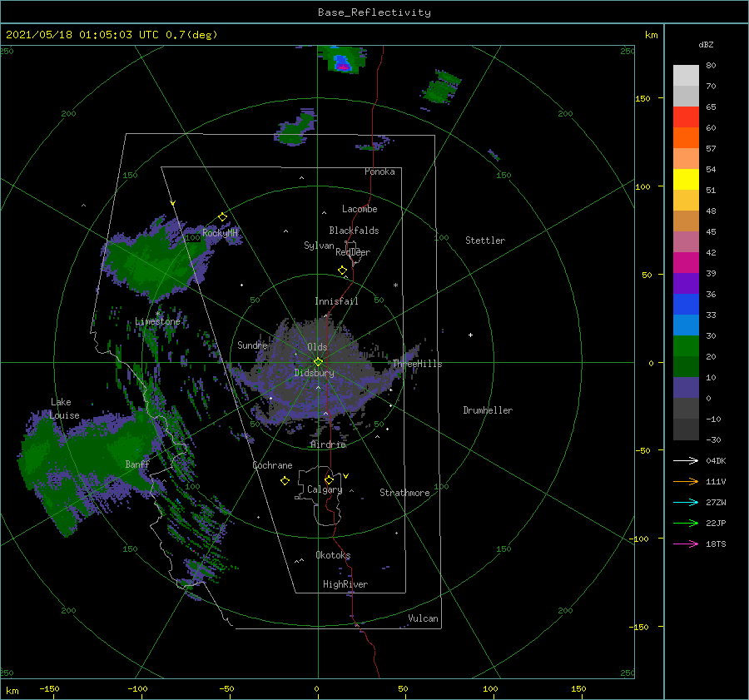Click the Drumheller label
The image size is (749, 700).
tap(488, 410)
